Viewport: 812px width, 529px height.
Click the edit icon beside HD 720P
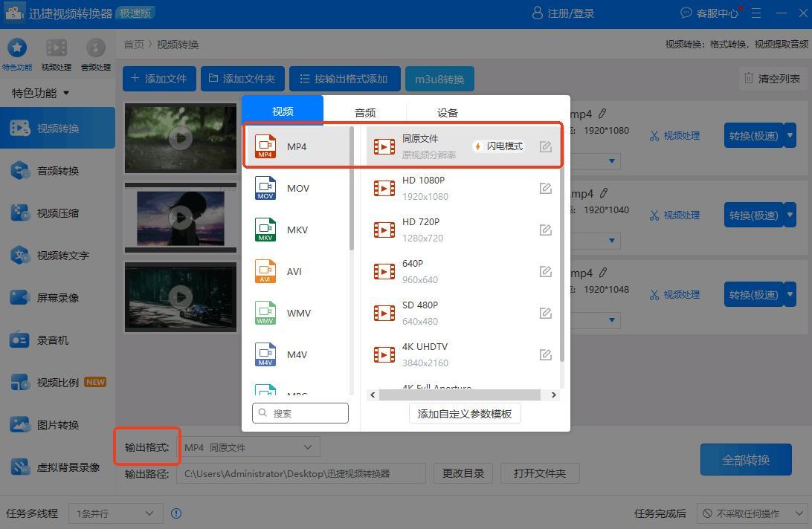[545, 230]
